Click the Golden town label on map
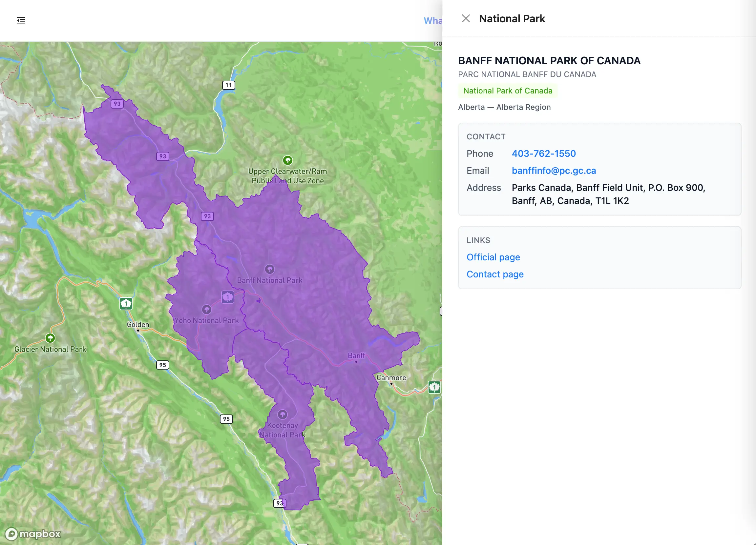 [138, 324]
